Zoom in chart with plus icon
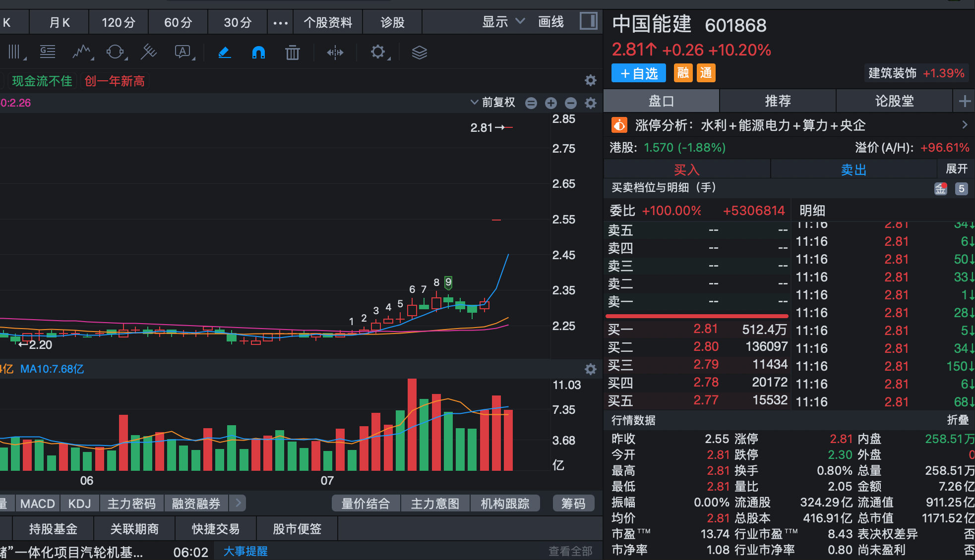 (x=551, y=103)
